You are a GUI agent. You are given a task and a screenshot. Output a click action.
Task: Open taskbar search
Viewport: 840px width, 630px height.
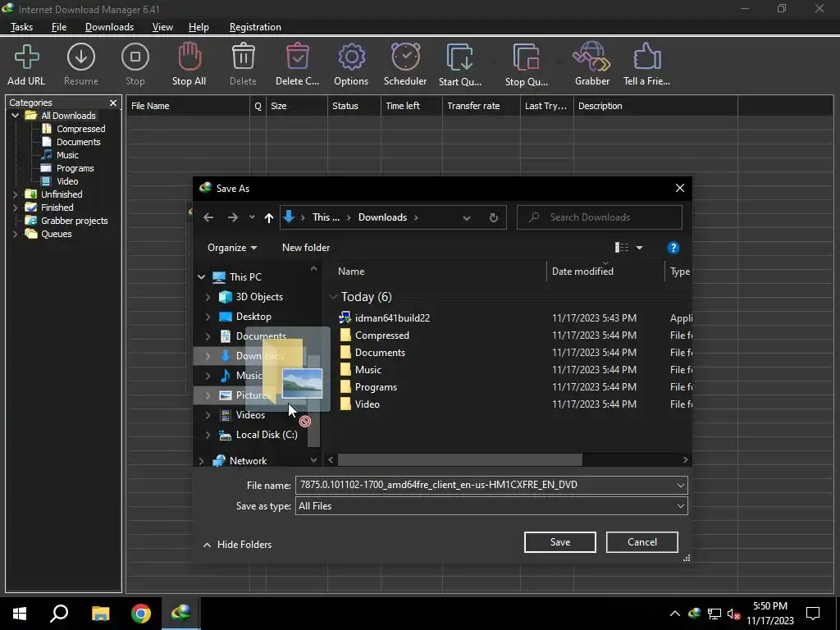59,614
